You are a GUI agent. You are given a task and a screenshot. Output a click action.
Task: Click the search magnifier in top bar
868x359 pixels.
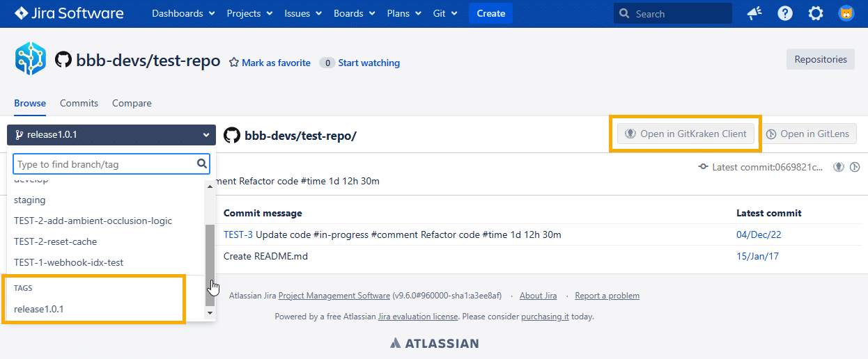coord(626,13)
